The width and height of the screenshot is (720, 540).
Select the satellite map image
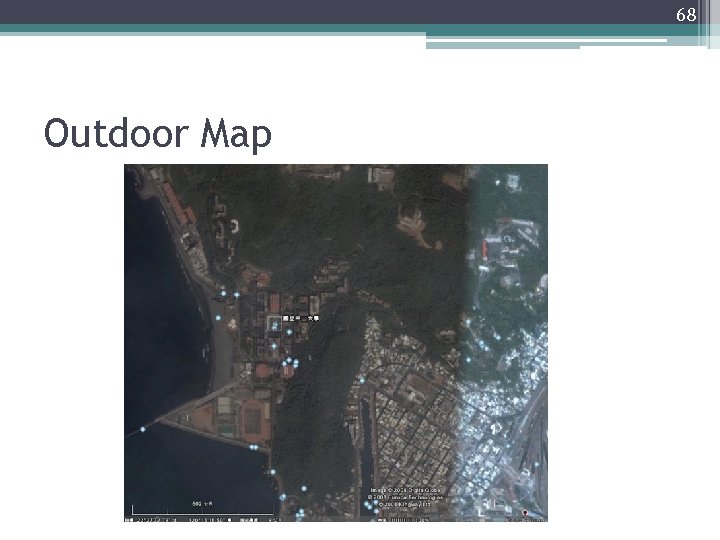[336, 343]
